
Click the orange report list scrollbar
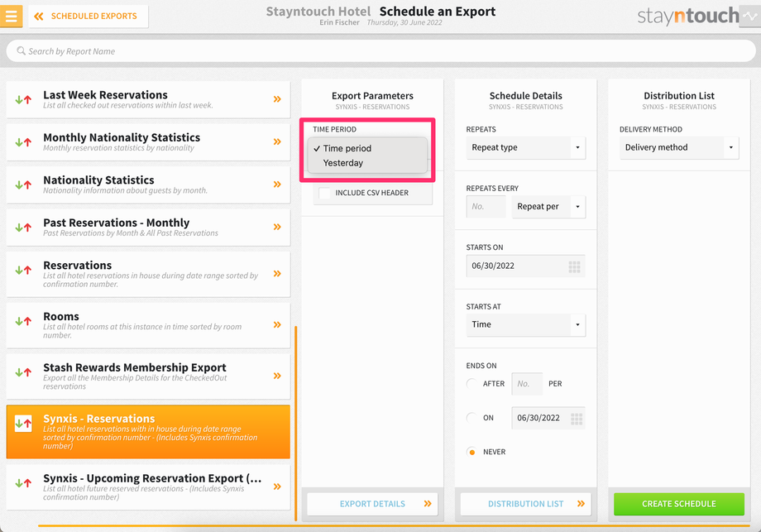295,424
